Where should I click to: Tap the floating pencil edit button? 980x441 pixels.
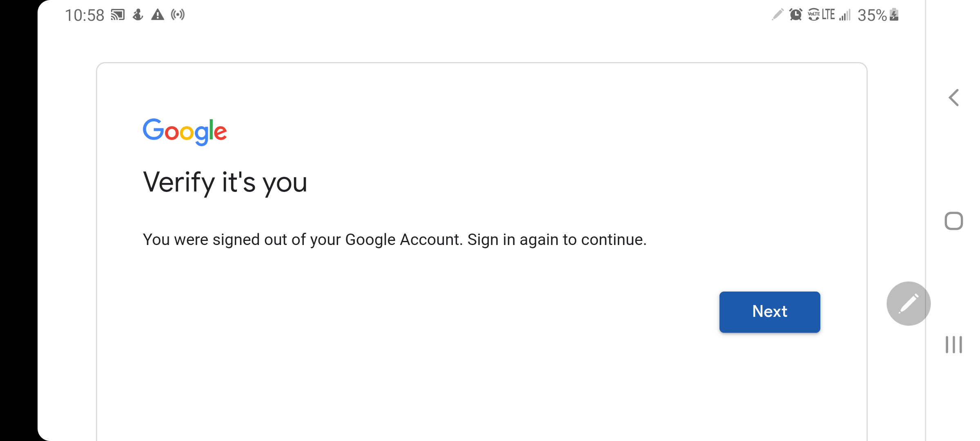pos(908,303)
